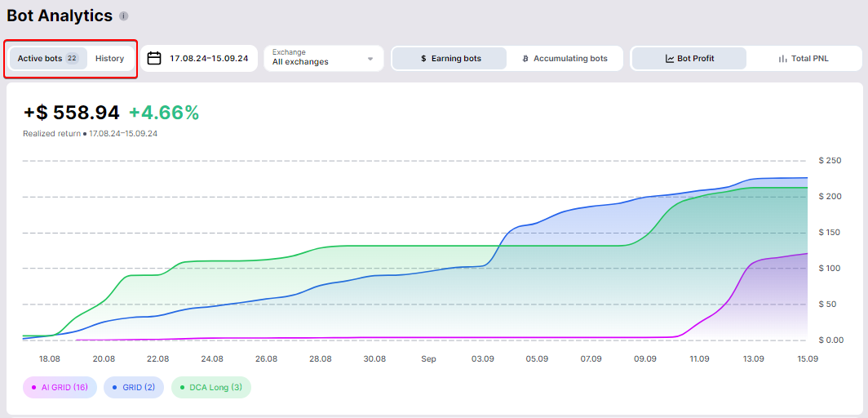Click the info icon beside Bot Analytics
Image resolution: width=868 pixels, height=418 pixels.
pyautogui.click(x=124, y=16)
